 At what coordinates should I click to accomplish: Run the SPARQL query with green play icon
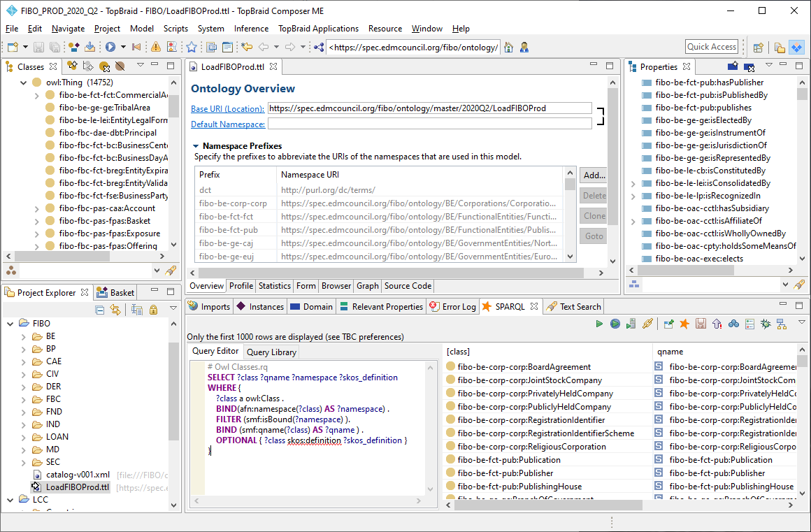click(599, 324)
